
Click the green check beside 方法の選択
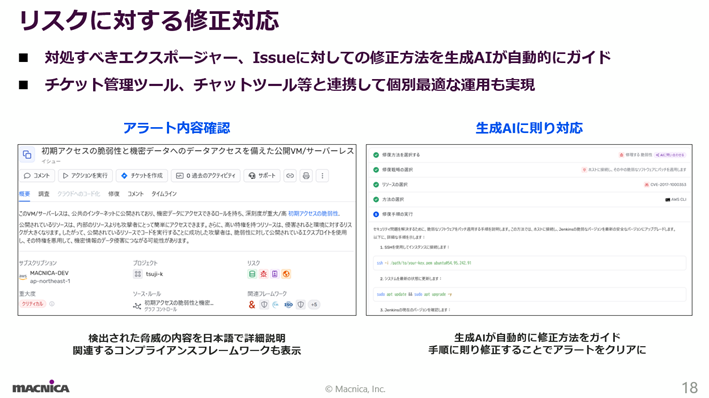(376, 199)
